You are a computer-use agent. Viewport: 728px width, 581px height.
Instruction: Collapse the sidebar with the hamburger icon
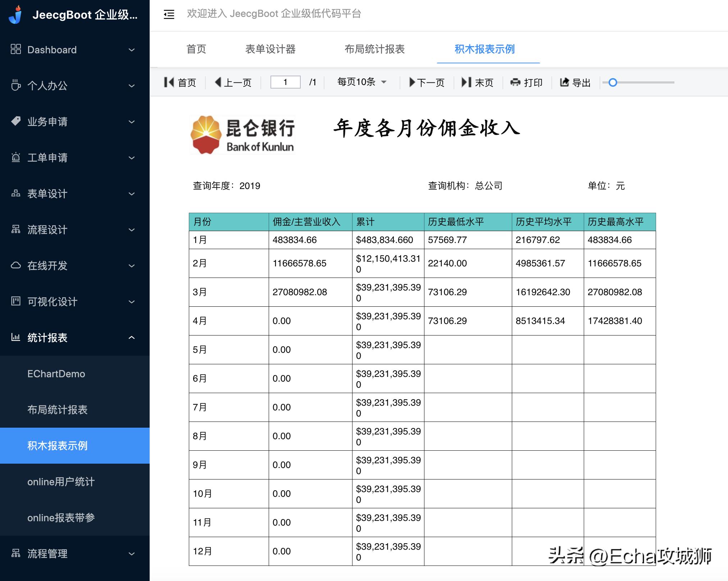click(168, 14)
